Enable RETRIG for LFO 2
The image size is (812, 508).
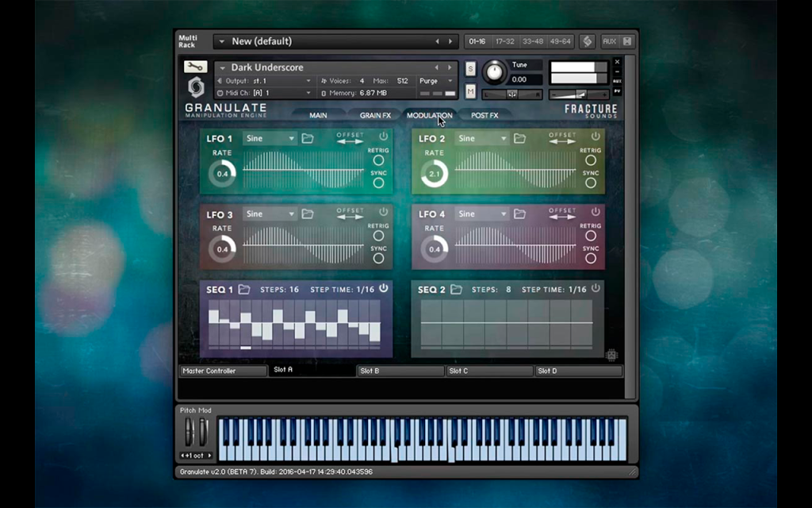point(590,160)
